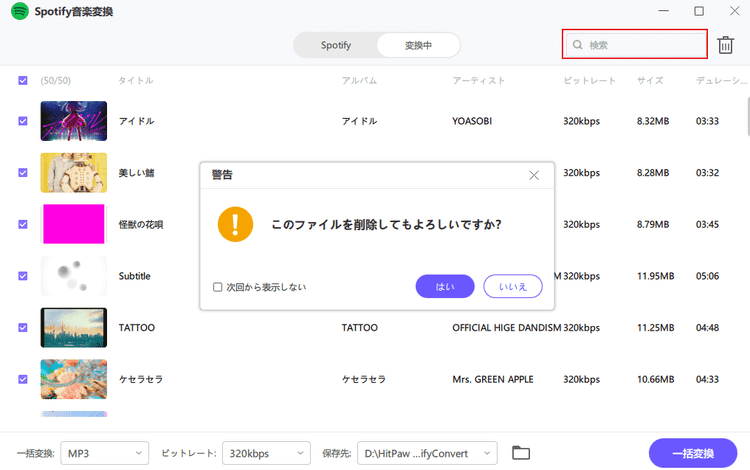Click the サイズ column header
This screenshot has height=470, width=750.
(x=650, y=80)
